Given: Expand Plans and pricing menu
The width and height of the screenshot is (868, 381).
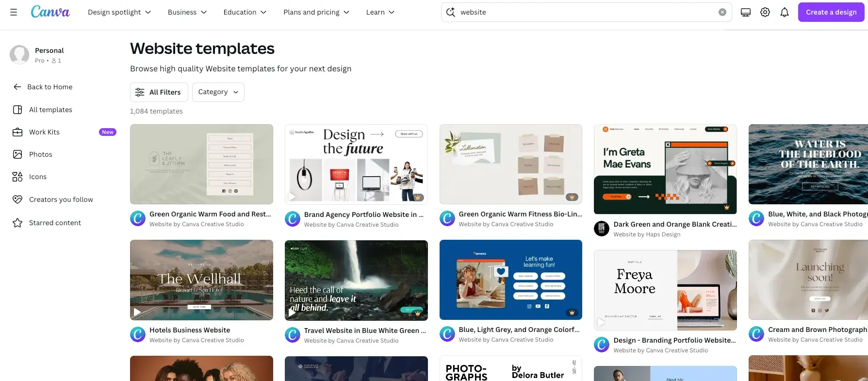Looking at the screenshot, I should tap(316, 12).
